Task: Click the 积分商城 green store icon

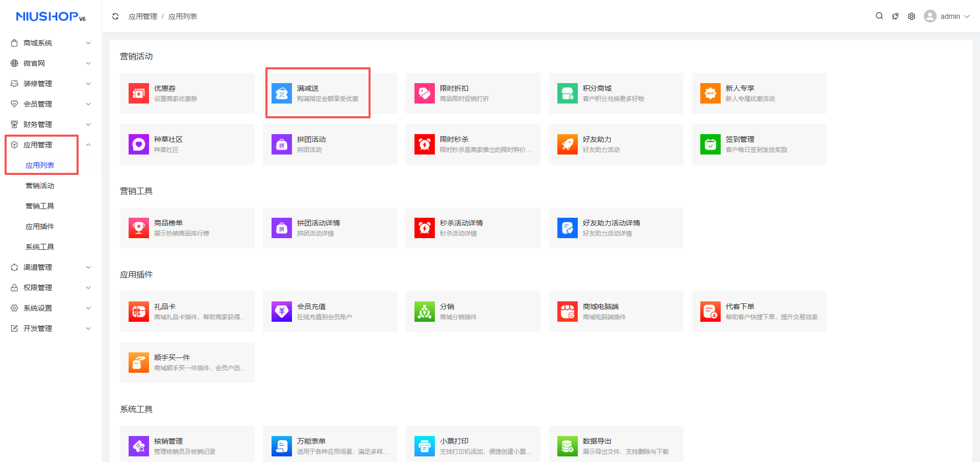Action: pos(567,93)
